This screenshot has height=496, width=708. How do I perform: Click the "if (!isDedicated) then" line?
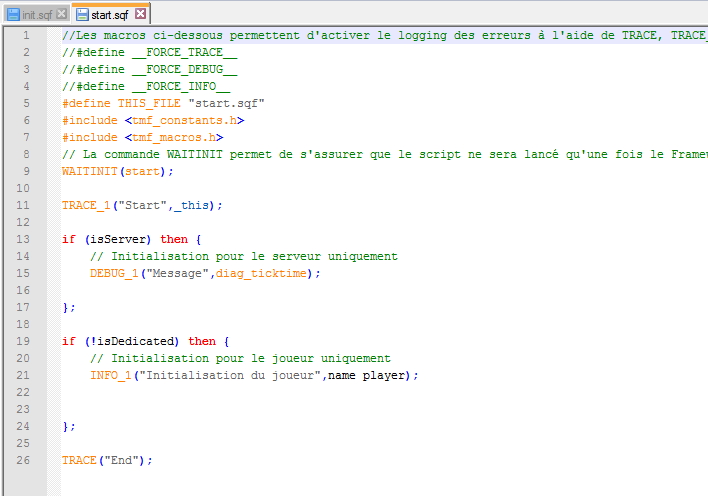(x=138, y=341)
